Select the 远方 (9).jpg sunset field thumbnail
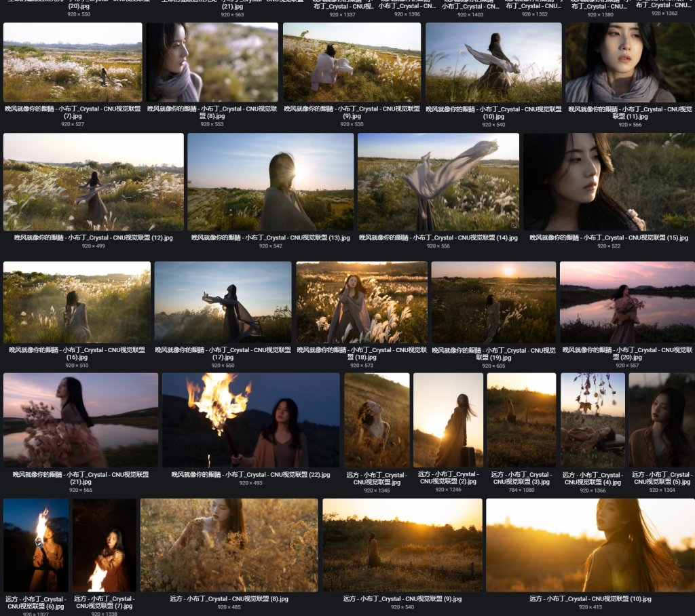This screenshot has height=616, width=695. 402,545
